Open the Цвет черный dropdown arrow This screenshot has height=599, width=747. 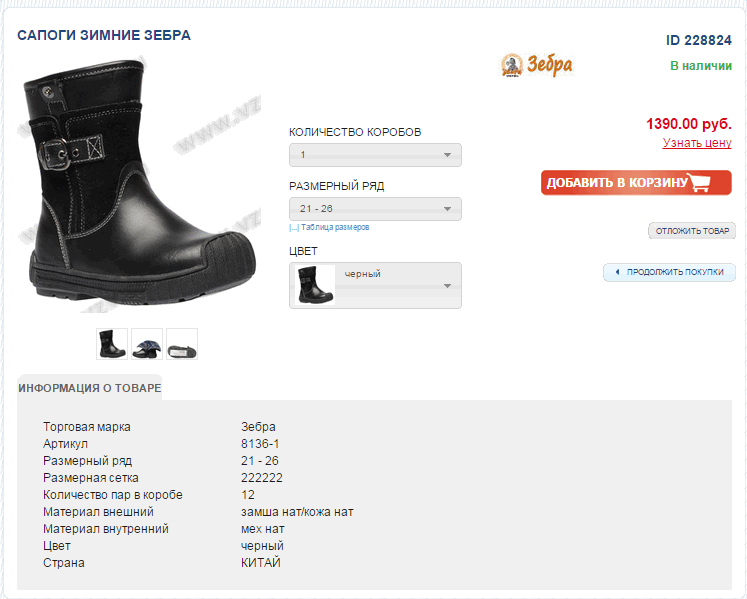(x=447, y=286)
